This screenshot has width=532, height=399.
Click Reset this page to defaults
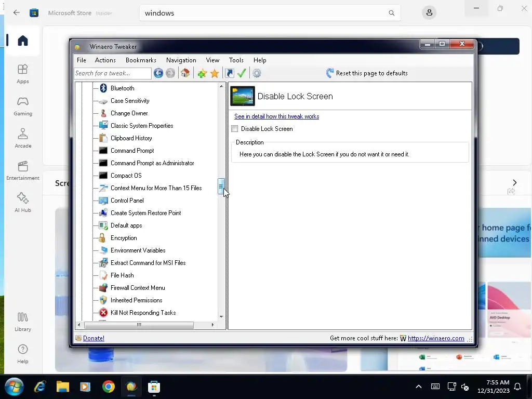click(x=367, y=73)
